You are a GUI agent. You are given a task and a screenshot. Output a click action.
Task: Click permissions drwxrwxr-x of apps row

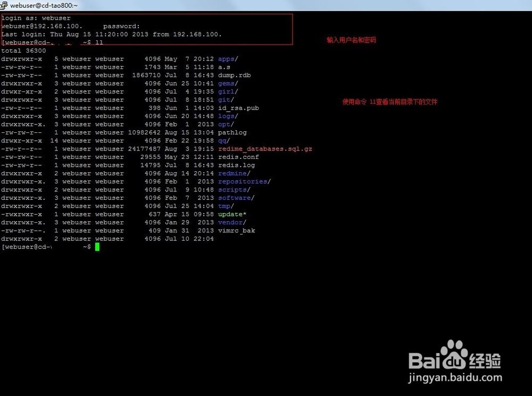22,59
